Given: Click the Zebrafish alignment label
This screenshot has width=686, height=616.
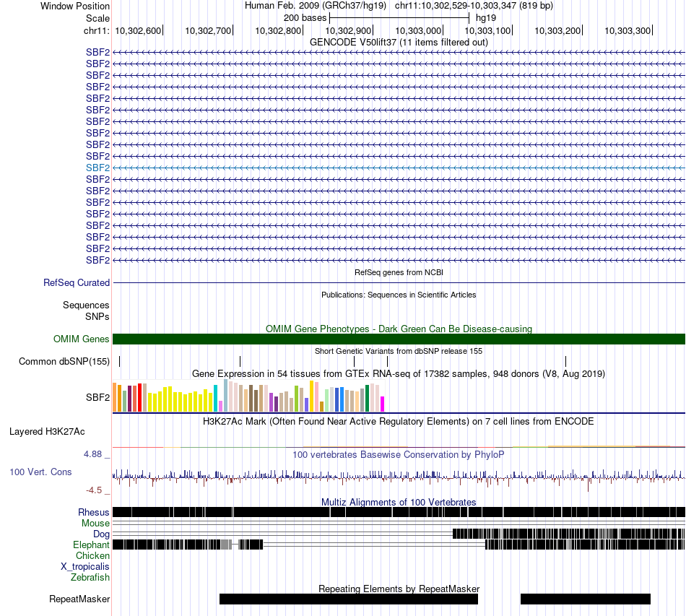Looking at the screenshot, I should click(90, 577).
